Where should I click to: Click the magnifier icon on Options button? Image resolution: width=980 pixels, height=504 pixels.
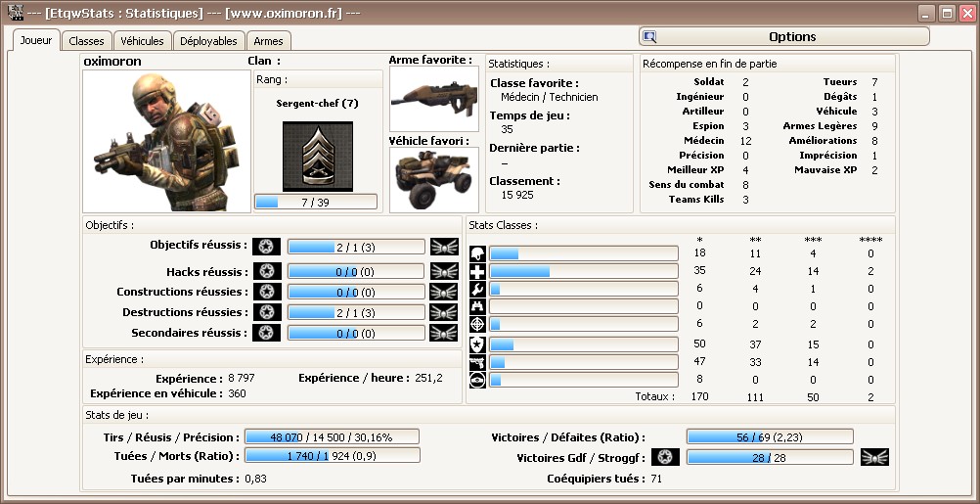(650, 37)
